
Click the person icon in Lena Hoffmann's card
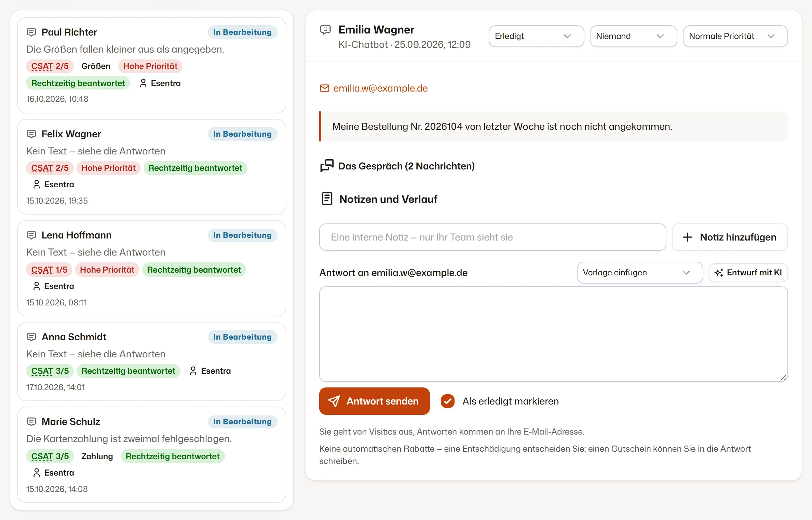(37, 286)
